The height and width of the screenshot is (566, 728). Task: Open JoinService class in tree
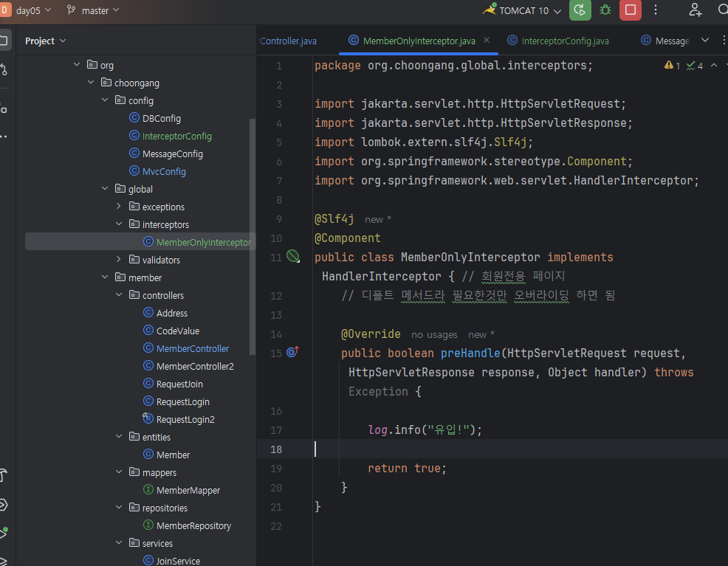pyautogui.click(x=171, y=561)
